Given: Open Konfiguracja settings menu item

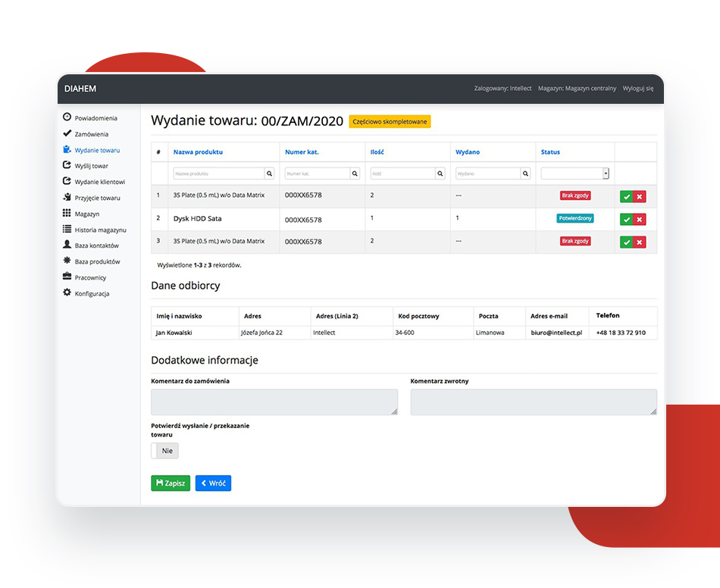Looking at the screenshot, I should coord(92,294).
